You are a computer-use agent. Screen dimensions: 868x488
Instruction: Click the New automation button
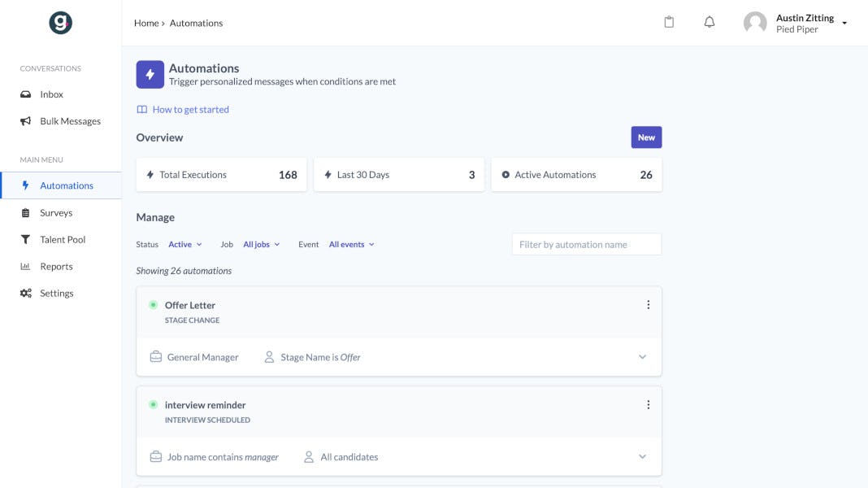coord(646,137)
